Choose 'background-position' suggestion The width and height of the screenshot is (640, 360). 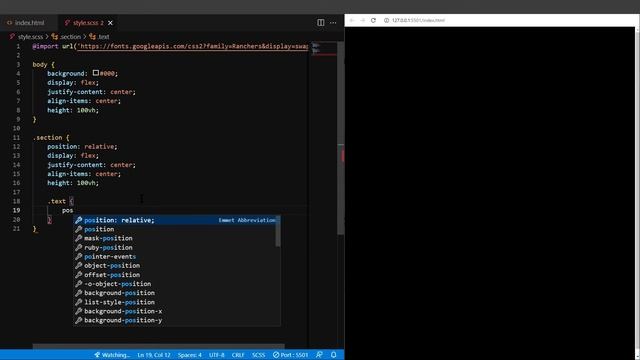coord(176,293)
